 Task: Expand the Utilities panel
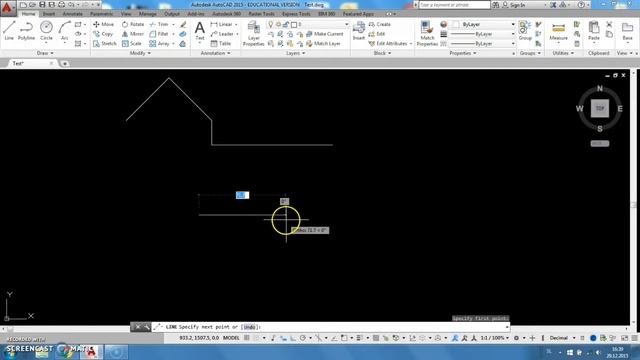point(563,53)
